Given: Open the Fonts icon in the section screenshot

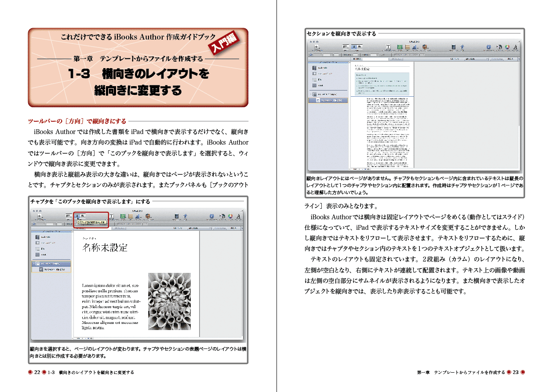Looking at the screenshot, I should (x=515, y=47).
